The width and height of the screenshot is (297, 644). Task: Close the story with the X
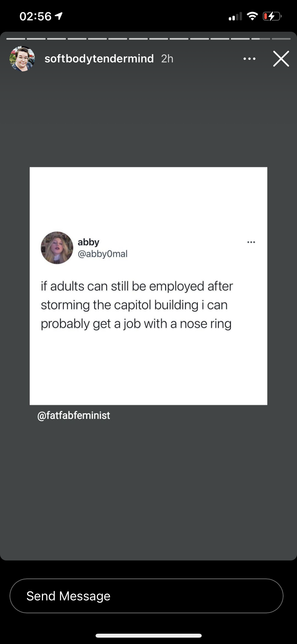click(x=281, y=59)
